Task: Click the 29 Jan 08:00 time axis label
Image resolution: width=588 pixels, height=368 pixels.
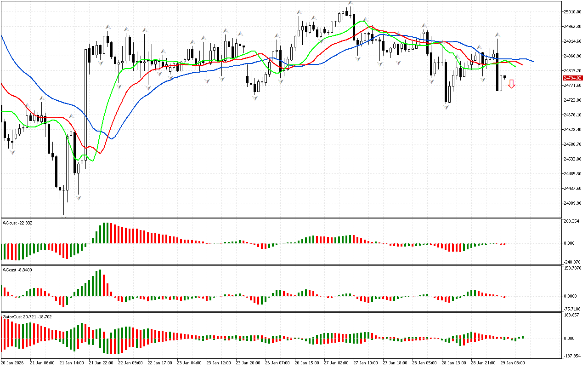Action: click(x=513, y=362)
